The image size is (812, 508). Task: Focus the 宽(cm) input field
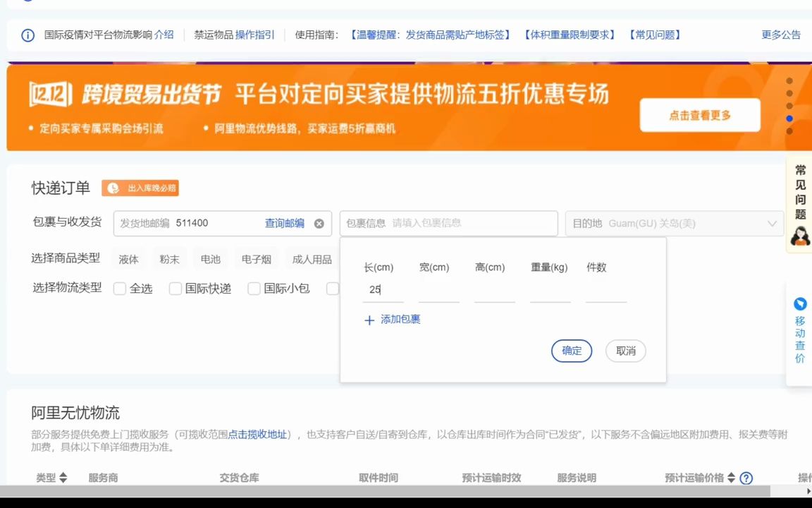(438, 290)
